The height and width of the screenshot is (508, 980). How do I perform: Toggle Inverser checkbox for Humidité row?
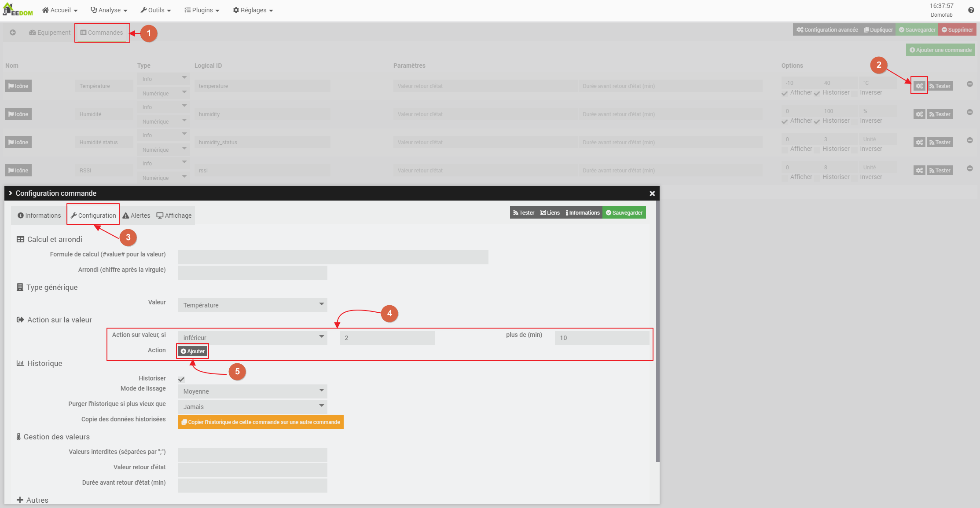(855, 121)
